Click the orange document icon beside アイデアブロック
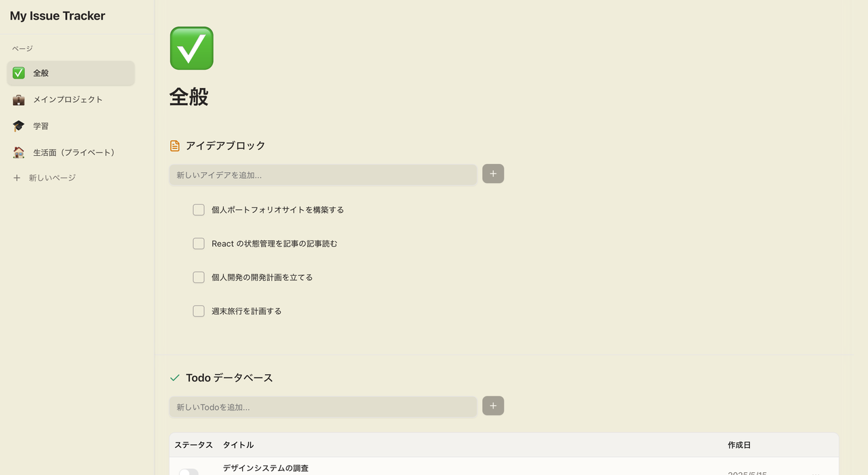This screenshot has height=475, width=868. pos(174,144)
